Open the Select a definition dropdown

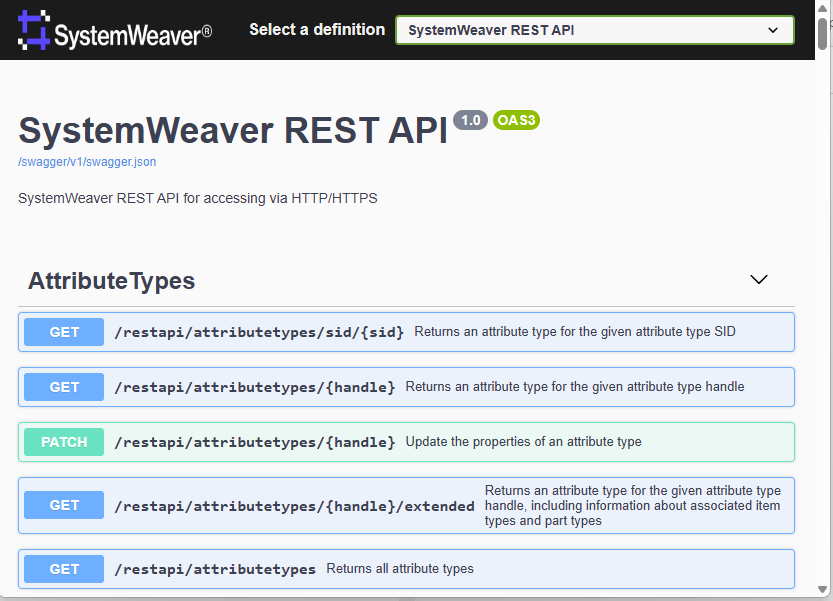[x=594, y=30]
